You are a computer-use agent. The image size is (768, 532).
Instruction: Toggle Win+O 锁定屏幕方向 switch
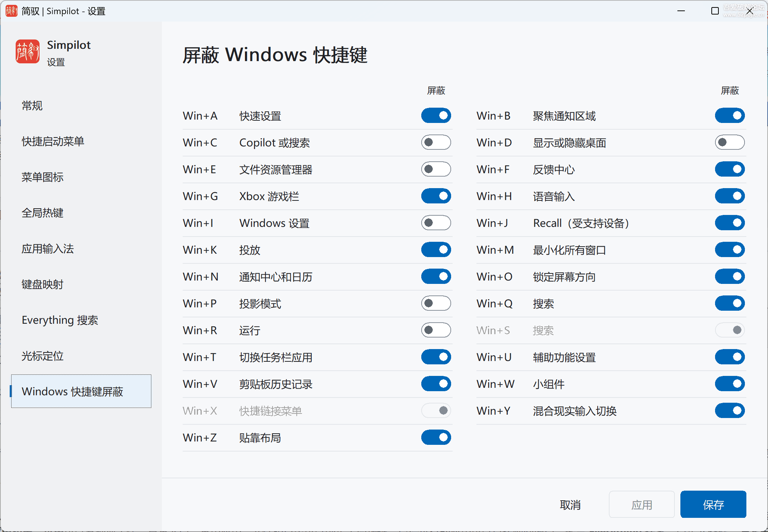click(x=730, y=276)
